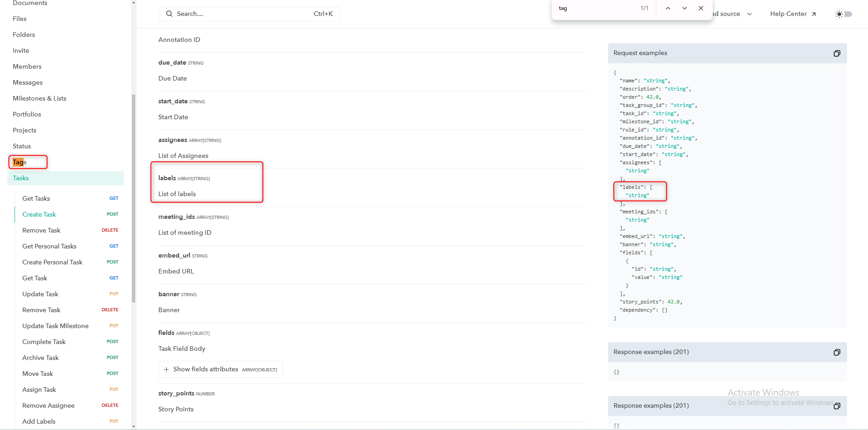This screenshot has width=868, height=430.
Task: Click sidebar scroll down arrow
Action: point(133,426)
